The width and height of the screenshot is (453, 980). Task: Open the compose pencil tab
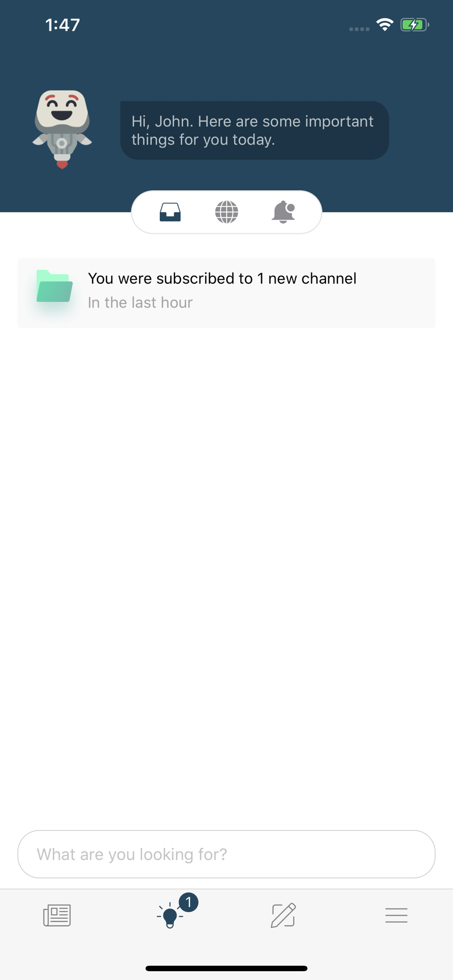[x=283, y=915]
